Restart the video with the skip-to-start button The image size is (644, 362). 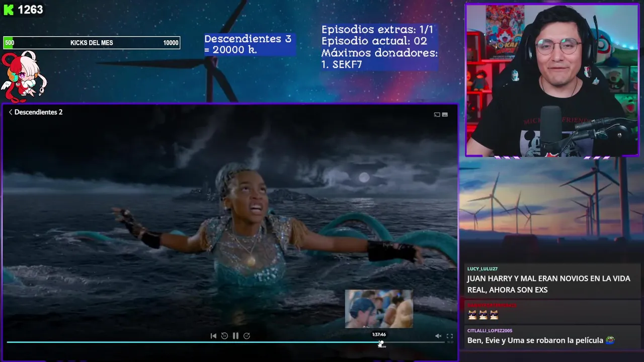click(213, 336)
